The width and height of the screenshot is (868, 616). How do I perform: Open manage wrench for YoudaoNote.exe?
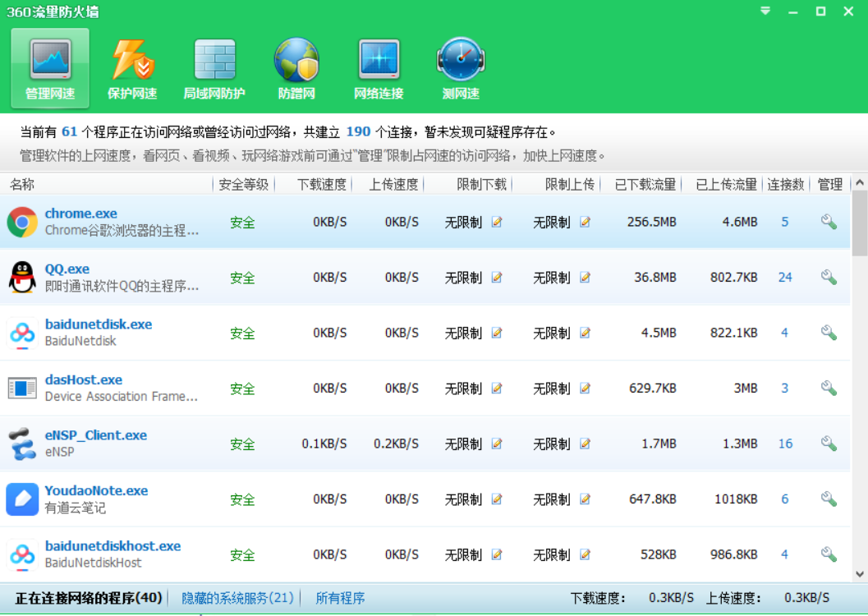pyautogui.click(x=829, y=499)
